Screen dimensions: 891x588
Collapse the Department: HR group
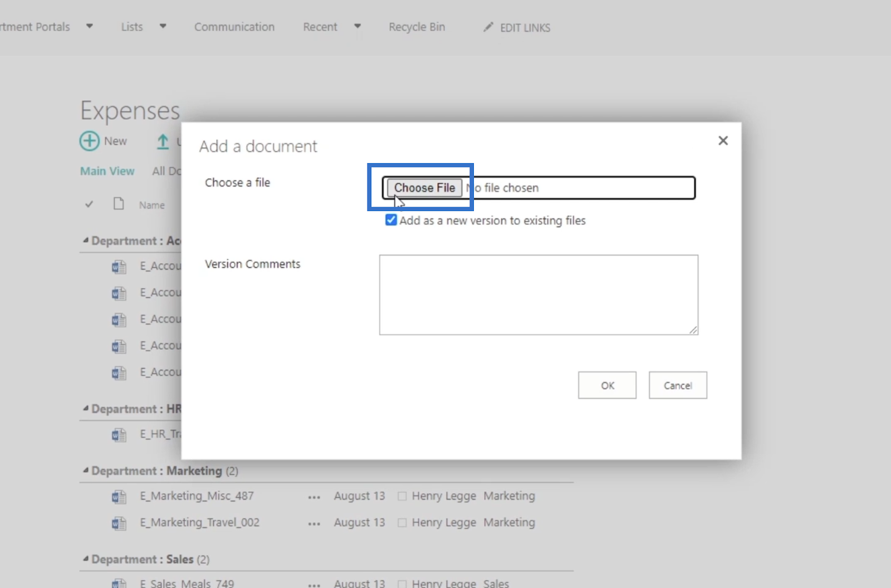(86, 409)
